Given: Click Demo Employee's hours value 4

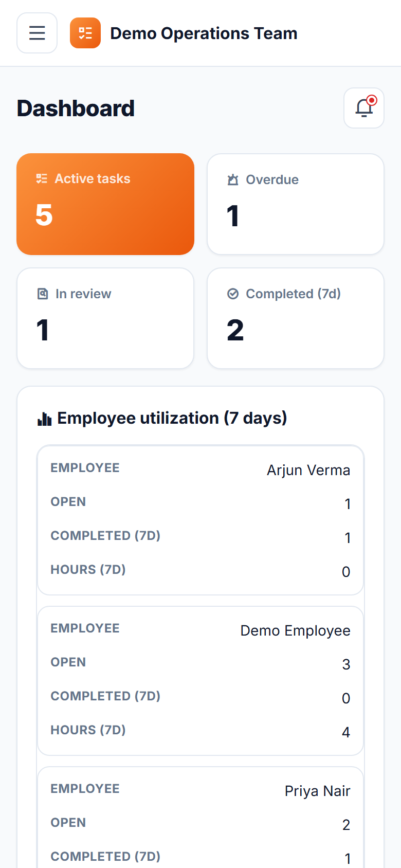Looking at the screenshot, I should [347, 732].
